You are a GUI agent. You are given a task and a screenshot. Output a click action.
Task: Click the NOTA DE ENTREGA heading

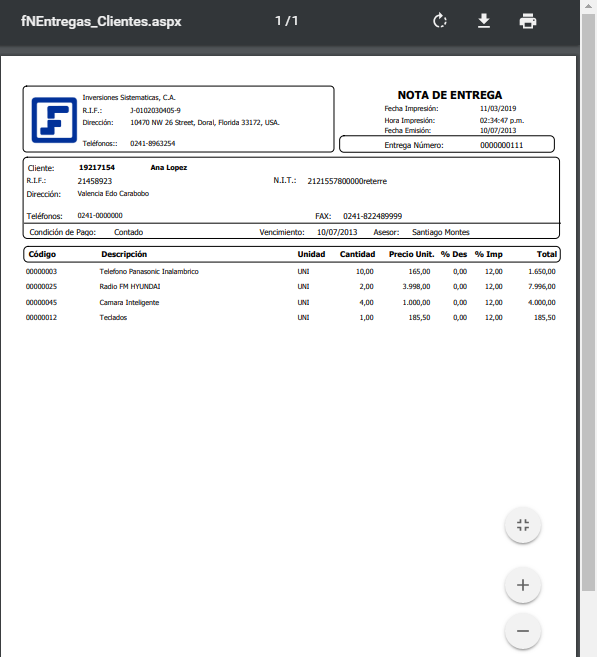point(450,95)
